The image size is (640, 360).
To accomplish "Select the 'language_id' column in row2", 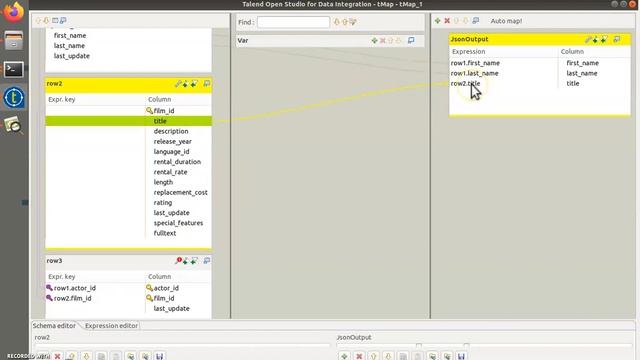I will click(x=171, y=151).
